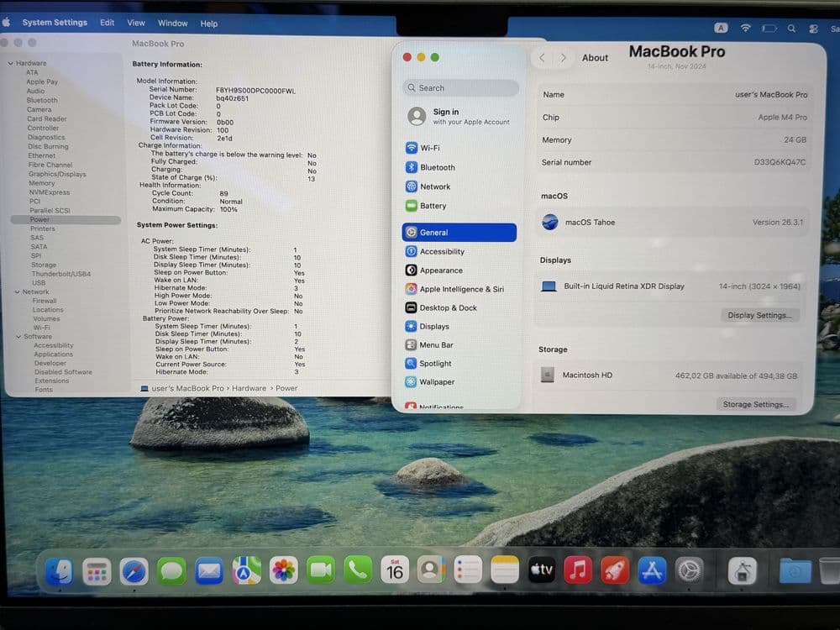Collapse the Hardware tree in System Information
The image size is (840, 630).
[x=10, y=63]
